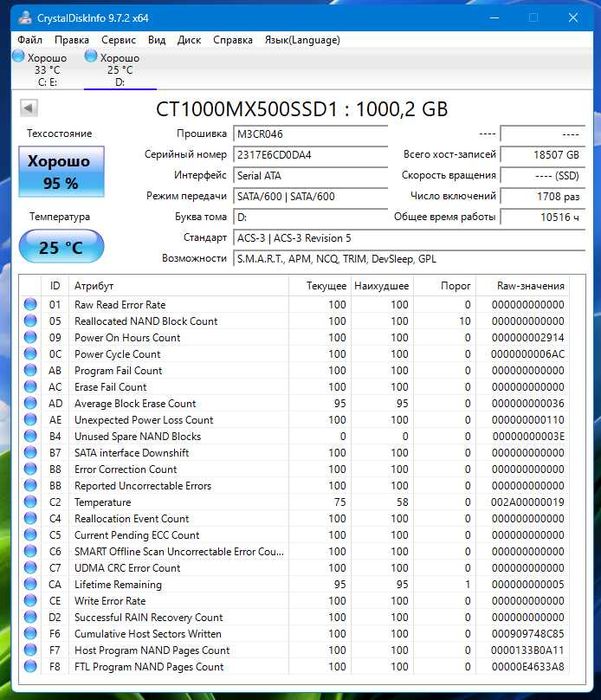Click the status icon for Reported Uncorrectable Errors
This screenshot has width=601, height=700.
(30, 485)
